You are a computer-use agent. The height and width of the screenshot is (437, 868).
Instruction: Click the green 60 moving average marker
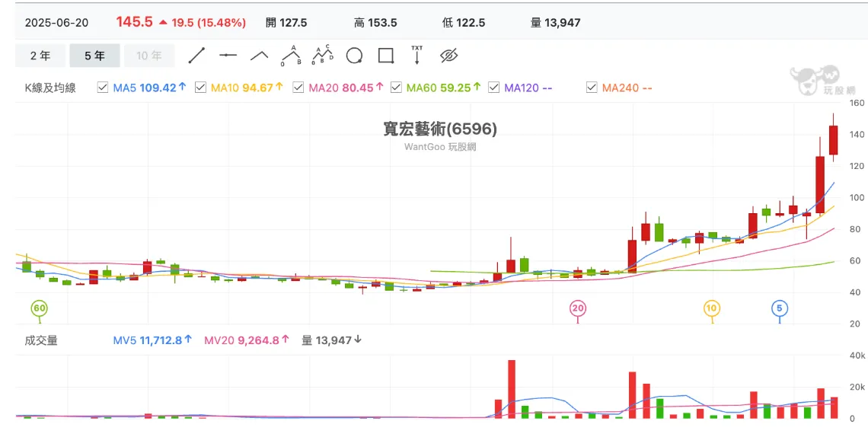(39, 308)
